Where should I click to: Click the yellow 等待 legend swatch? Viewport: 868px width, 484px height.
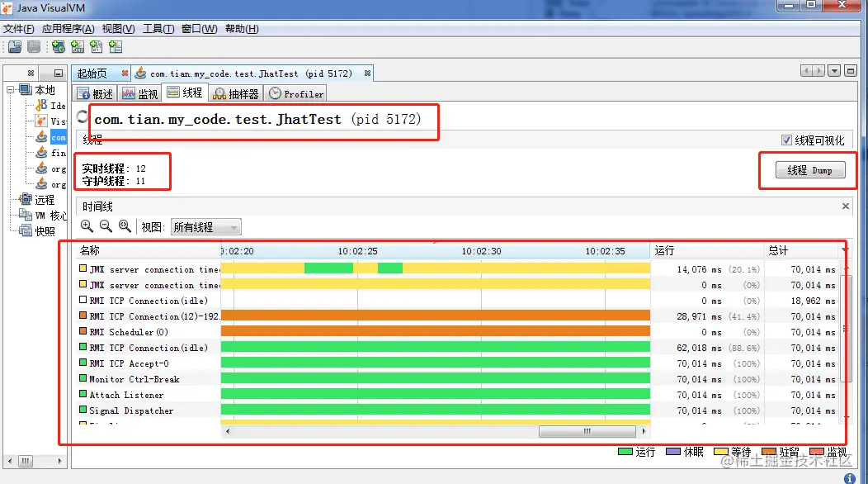point(721,452)
